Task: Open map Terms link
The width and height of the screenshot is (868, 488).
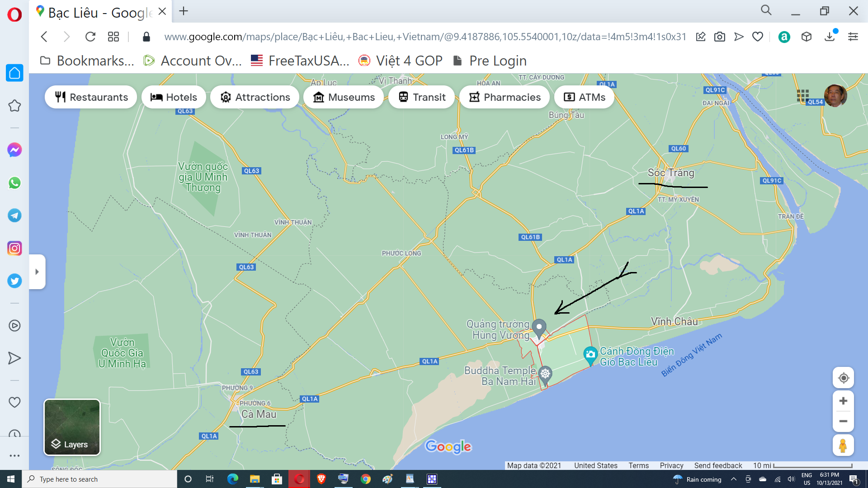Action: [x=638, y=465]
